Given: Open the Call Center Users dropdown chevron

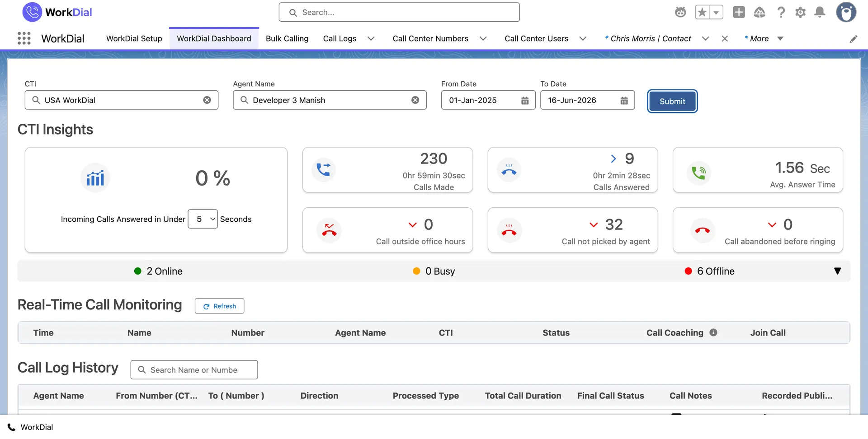Looking at the screenshot, I should tap(583, 39).
